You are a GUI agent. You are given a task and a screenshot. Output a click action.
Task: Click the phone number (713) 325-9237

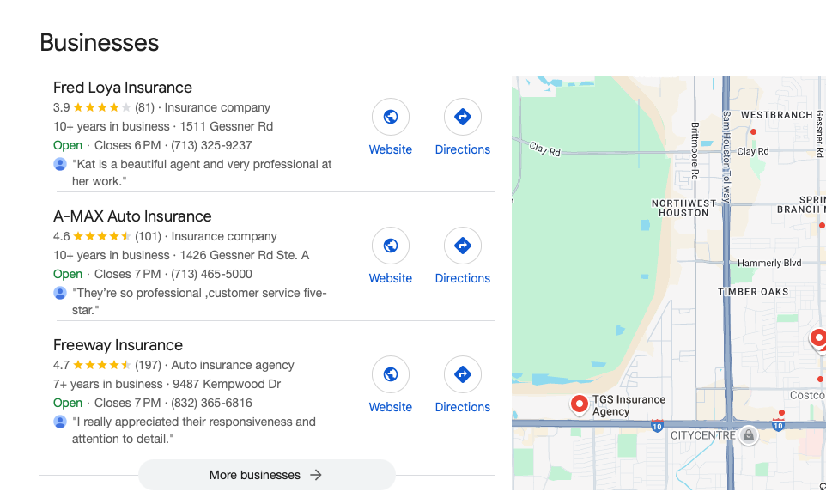click(211, 145)
